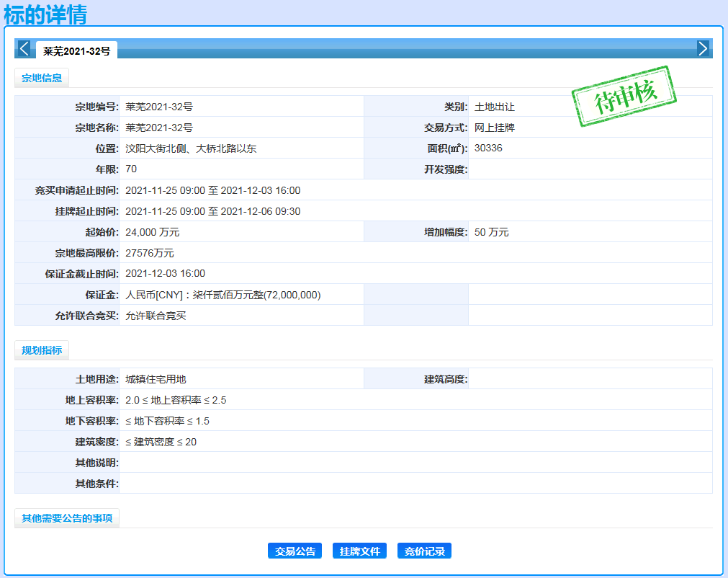Click the 开发强度 label
This screenshot has width=728, height=578.
pos(446,169)
